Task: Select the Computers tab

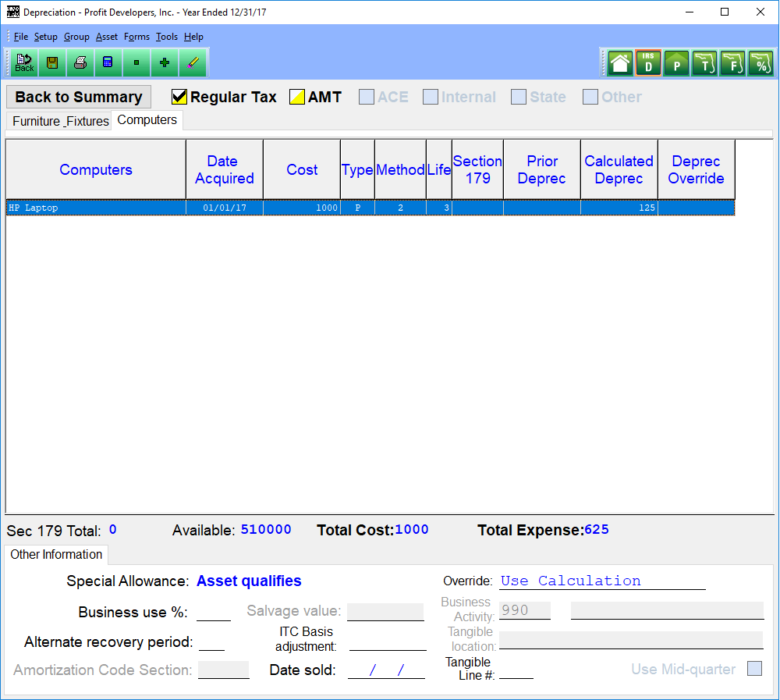Action: (x=147, y=120)
